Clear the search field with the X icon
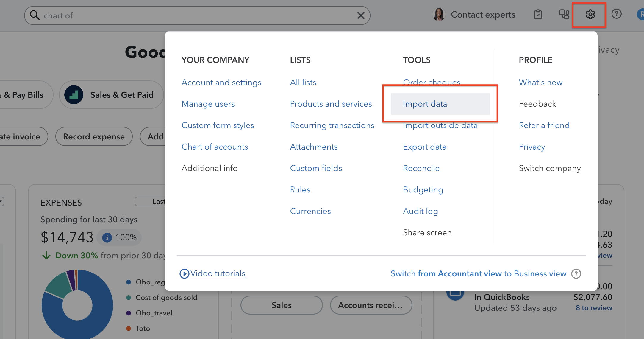Viewport: 644px width, 339px height. point(361,15)
